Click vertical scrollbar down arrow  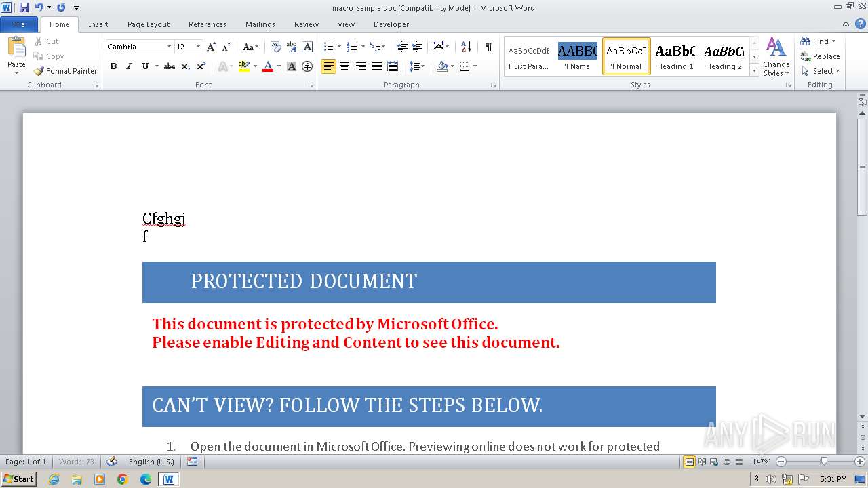(862, 416)
